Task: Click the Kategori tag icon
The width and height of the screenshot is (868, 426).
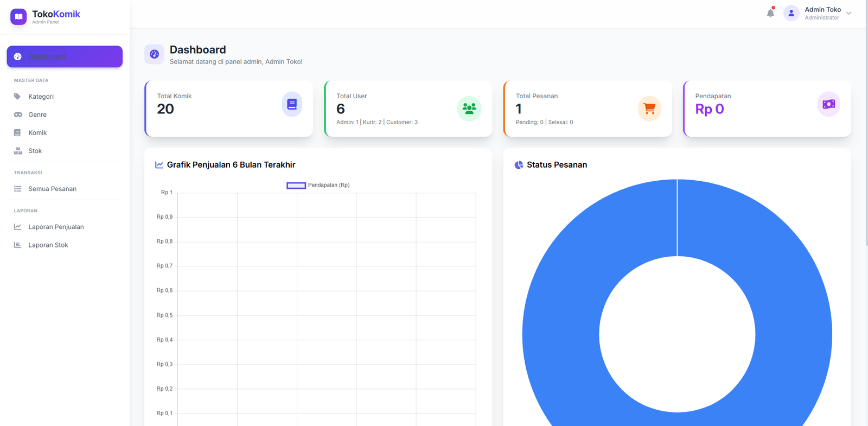Action: tap(17, 97)
